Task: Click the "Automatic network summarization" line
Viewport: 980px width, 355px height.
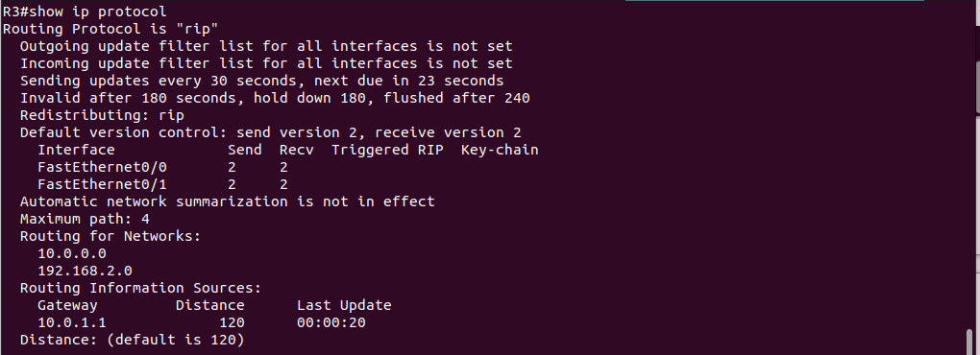Action: pos(227,201)
